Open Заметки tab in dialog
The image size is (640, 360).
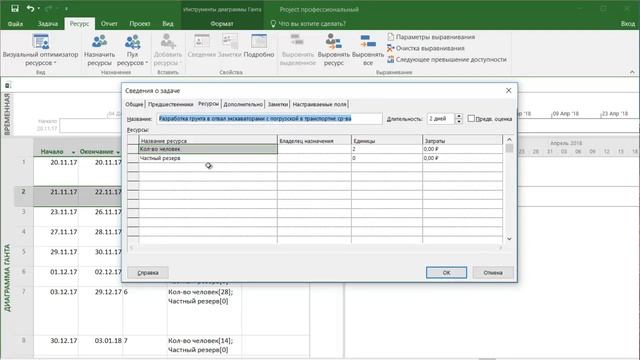click(278, 104)
